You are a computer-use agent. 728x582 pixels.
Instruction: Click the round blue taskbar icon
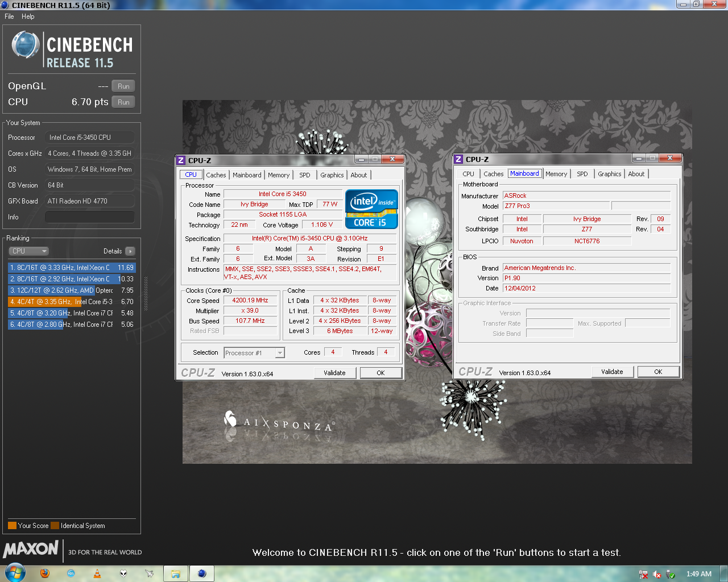71,573
